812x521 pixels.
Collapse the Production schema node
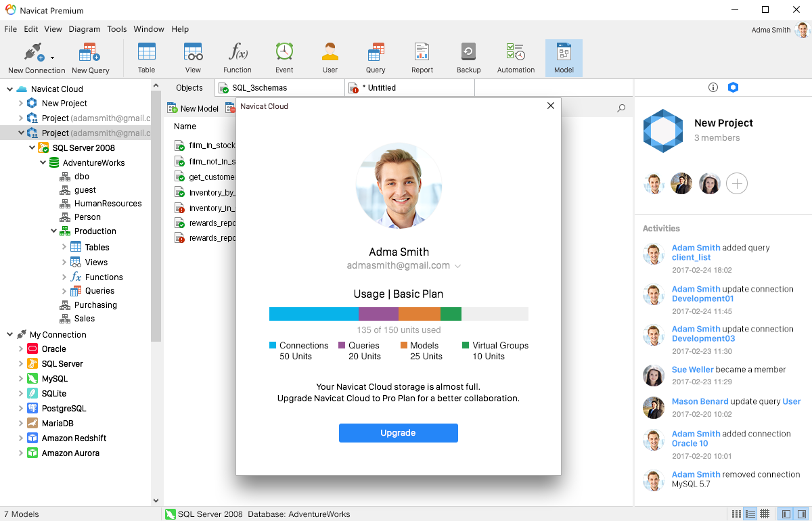[53, 231]
